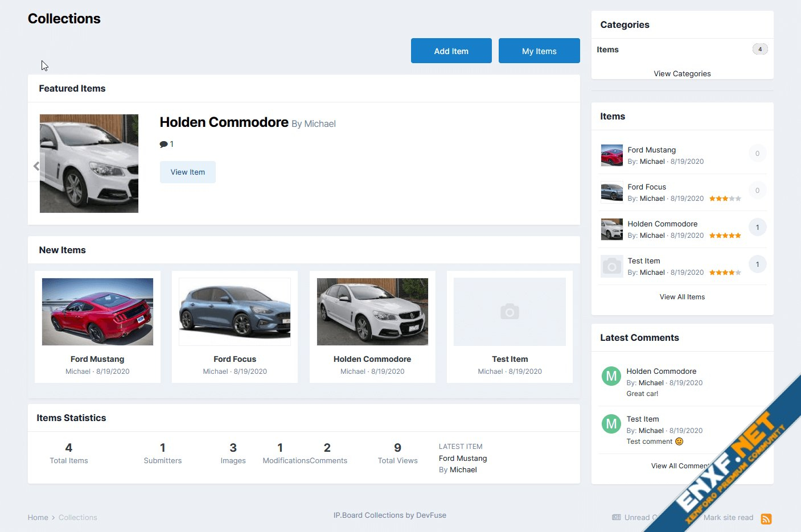Open the View Categories link
The height and width of the screenshot is (532, 801).
click(x=682, y=74)
